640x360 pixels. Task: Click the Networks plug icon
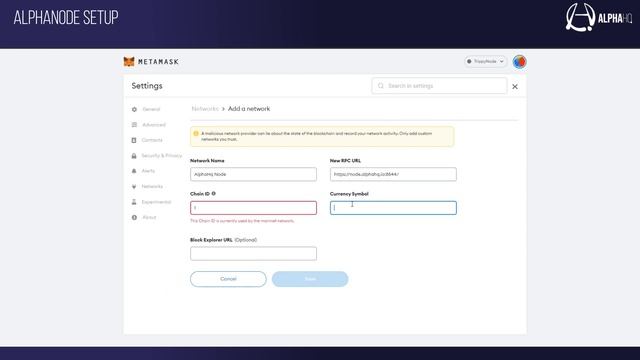[134, 187]
